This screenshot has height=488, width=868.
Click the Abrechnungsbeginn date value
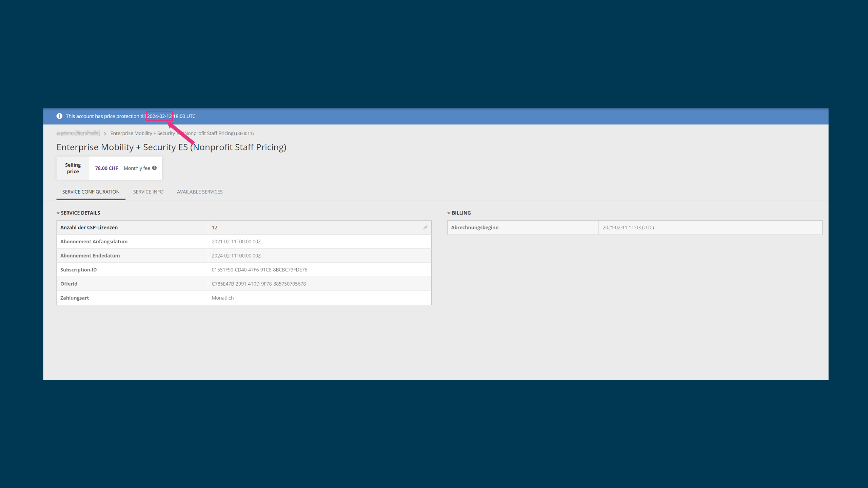tap(628, 227)
